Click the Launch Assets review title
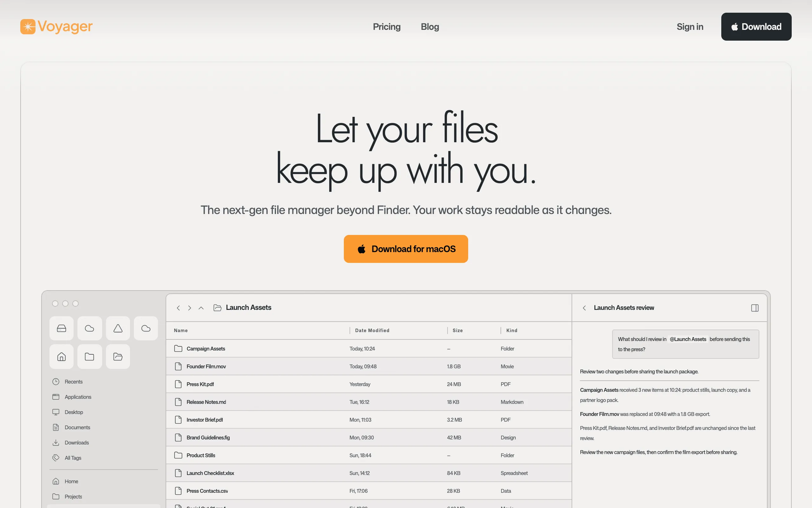The width and height of the screenshot is (812, 508). coord(624,308)
